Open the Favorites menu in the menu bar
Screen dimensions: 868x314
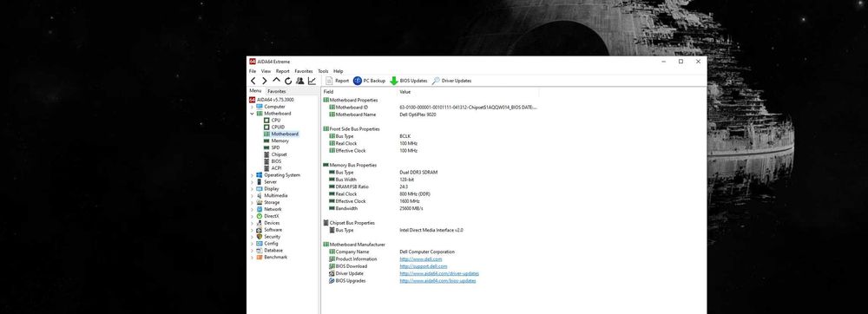pyautogui.click(x=303, y=71)
